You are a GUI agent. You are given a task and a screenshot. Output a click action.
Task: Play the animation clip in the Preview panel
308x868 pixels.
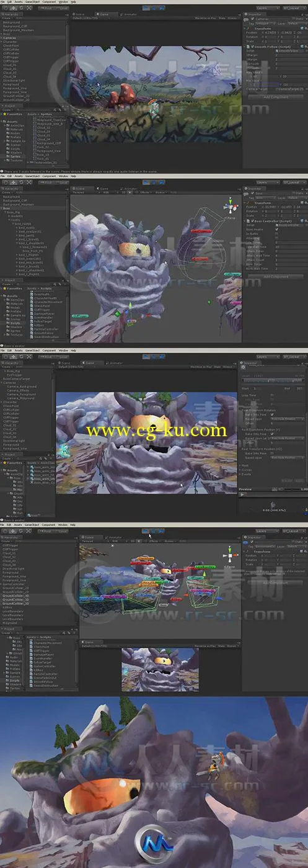[x=242, y=494]
